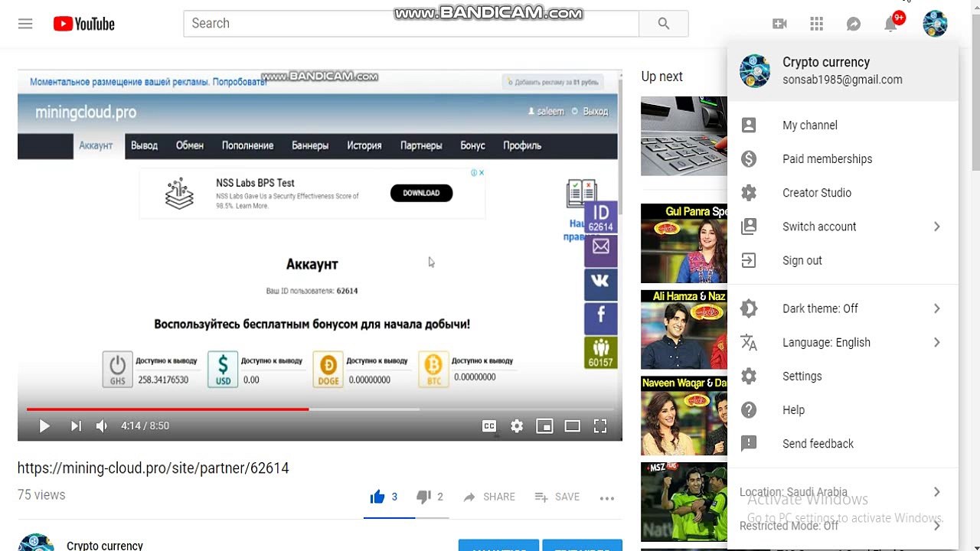Open the more actions three-dot menu
This screenshot has width=980, height=551.
click(607, 498)
